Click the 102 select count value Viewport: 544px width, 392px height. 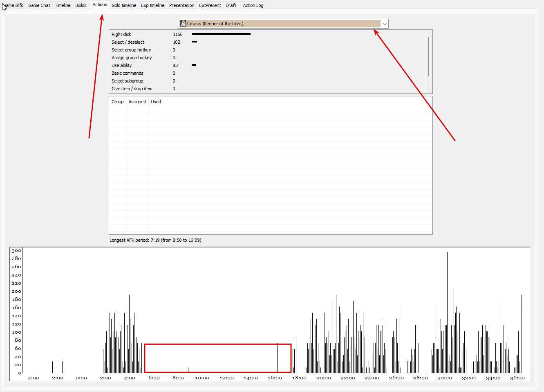(x=177, y=42)
